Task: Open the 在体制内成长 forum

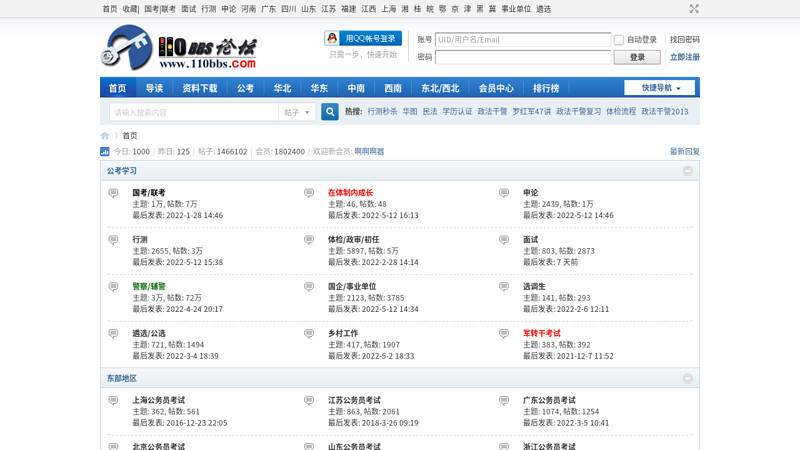Action: click(351, 193)
